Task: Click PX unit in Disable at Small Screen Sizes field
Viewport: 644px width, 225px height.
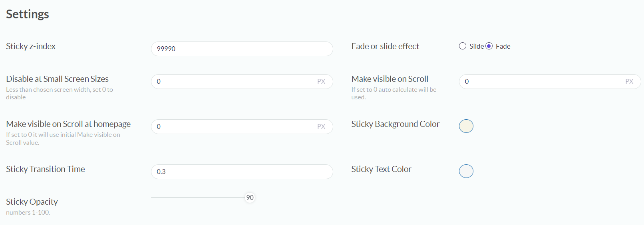Action: [321, 81]
